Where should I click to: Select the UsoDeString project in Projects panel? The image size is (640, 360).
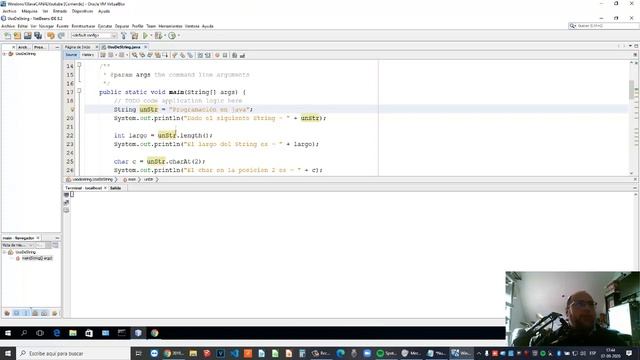pyautogui.click(x=25, y=54)
